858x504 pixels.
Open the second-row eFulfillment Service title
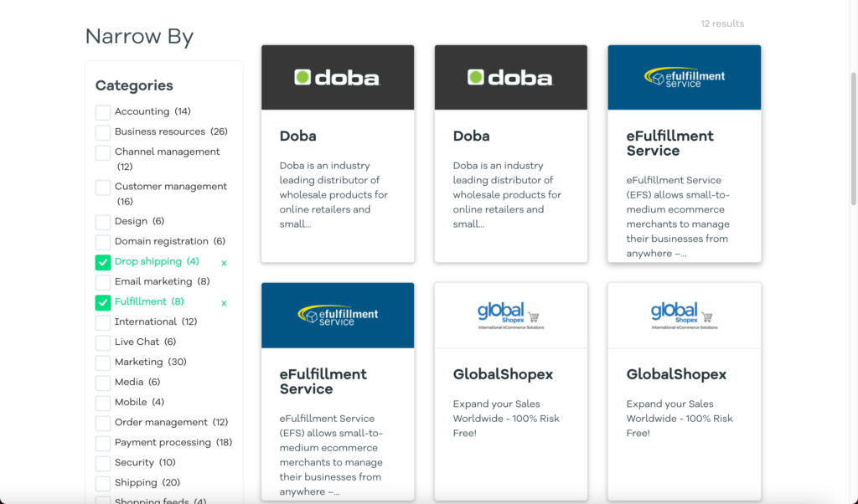(323, 382)
